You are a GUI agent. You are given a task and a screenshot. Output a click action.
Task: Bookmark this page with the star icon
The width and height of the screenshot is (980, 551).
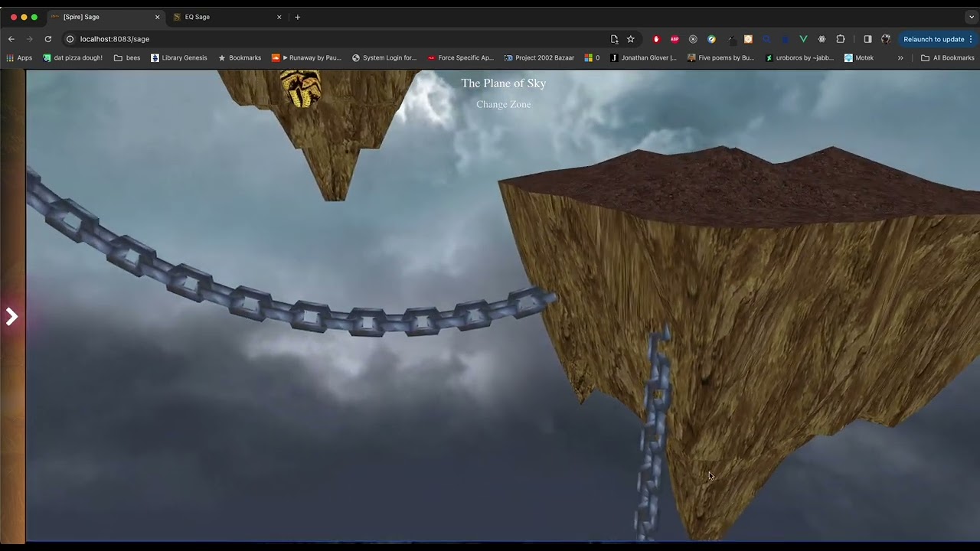(x=631, y=39)
